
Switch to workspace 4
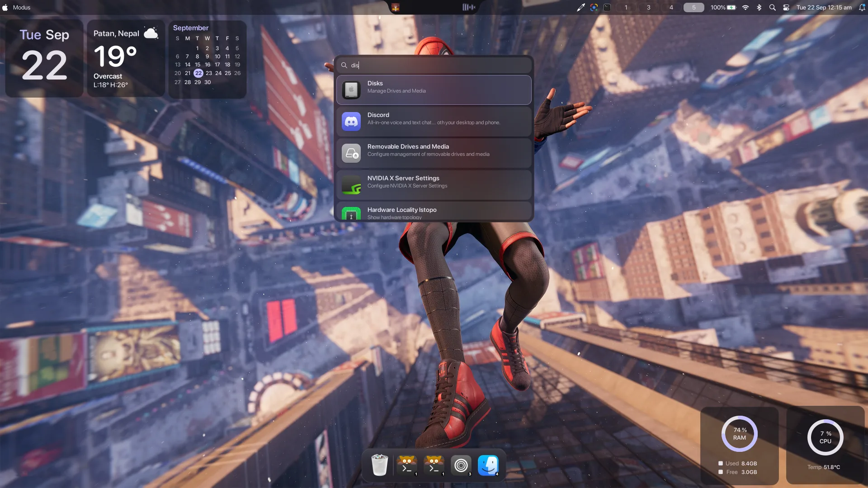tap(671, 7)
